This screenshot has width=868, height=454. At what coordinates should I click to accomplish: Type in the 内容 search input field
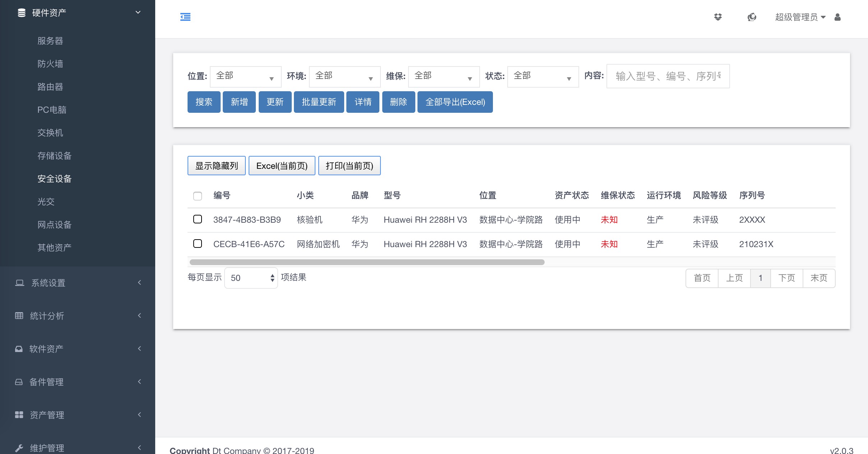coord(668,76)
